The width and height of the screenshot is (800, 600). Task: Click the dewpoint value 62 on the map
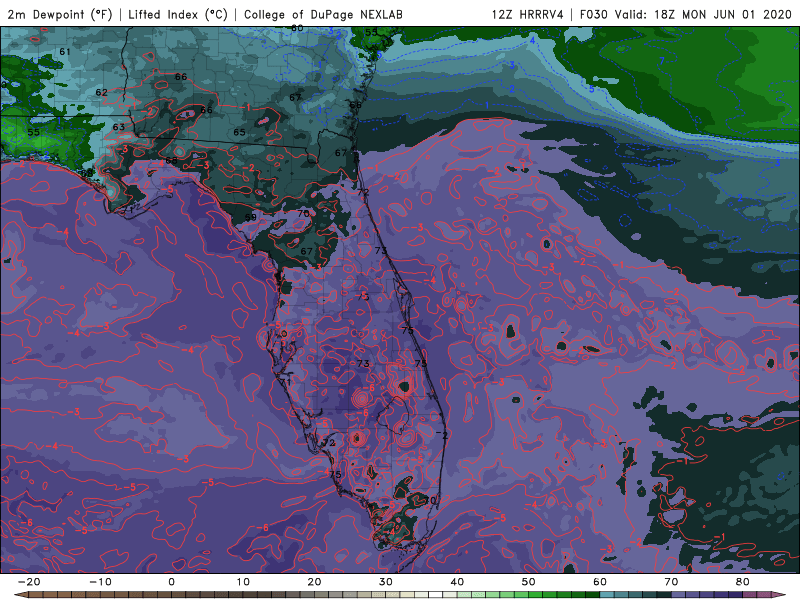point(102,92)
